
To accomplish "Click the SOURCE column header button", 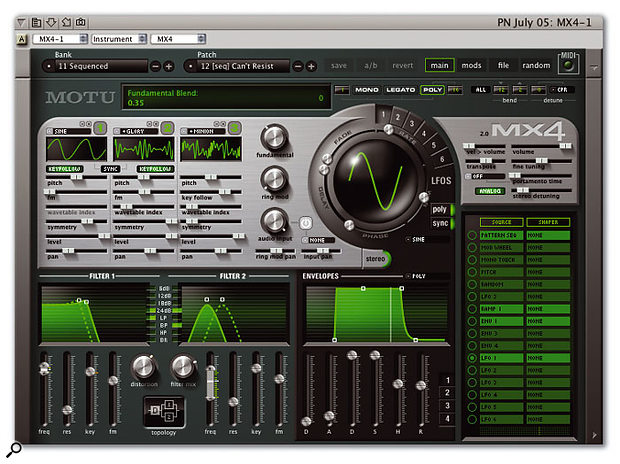I will (x=501, y=222).
